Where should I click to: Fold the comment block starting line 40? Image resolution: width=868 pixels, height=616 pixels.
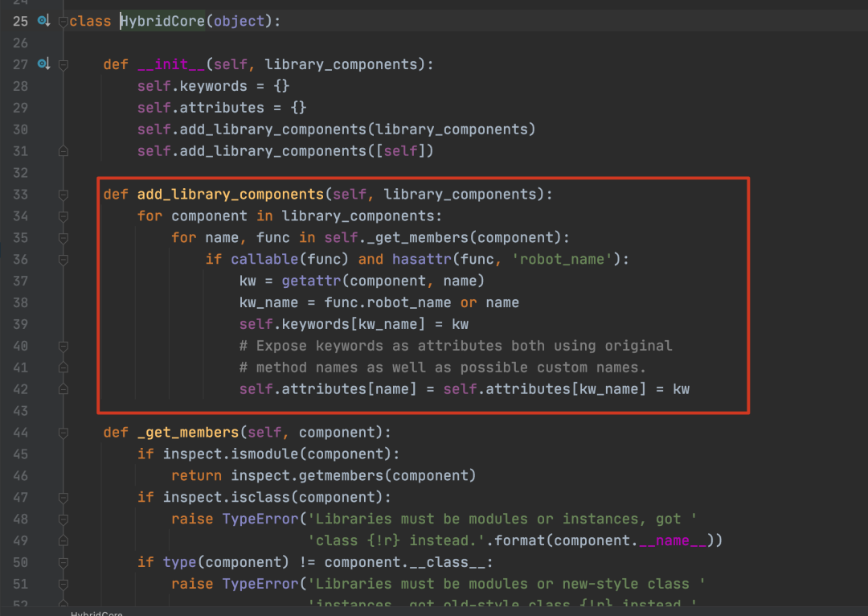point(63,347)
